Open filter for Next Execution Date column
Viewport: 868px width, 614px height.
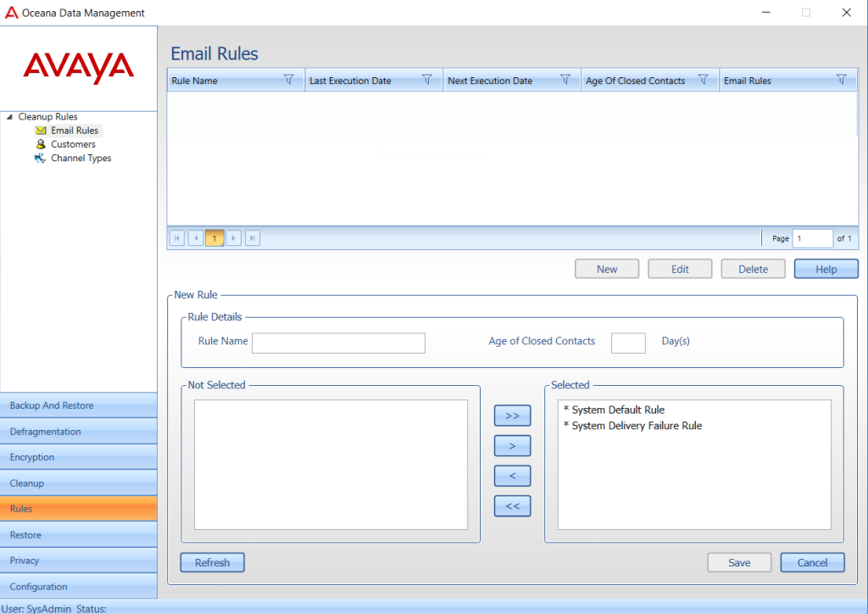click(565, 80)
